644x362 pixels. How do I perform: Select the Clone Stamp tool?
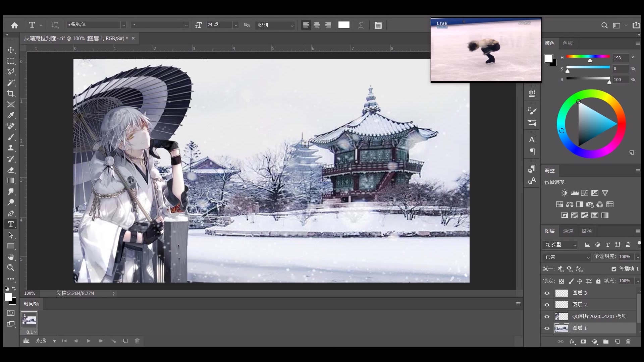pos(11,148)
